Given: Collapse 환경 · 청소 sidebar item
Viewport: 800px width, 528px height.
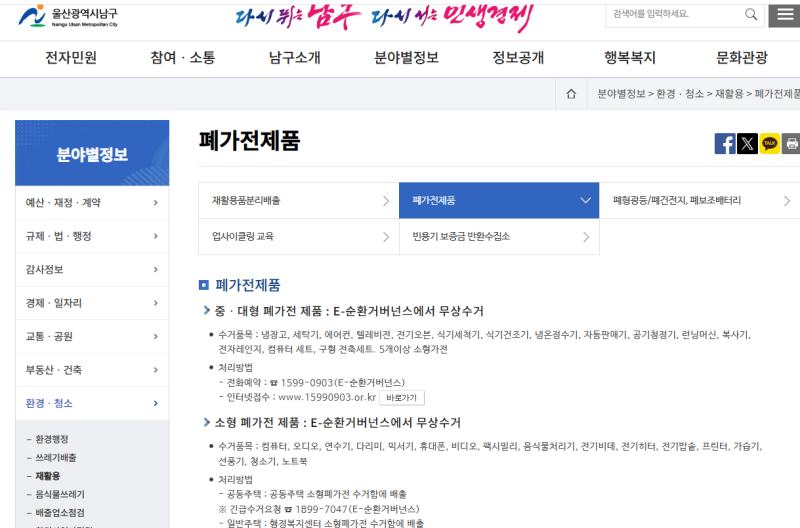Looking at the screenshot, I should (92, 403).
